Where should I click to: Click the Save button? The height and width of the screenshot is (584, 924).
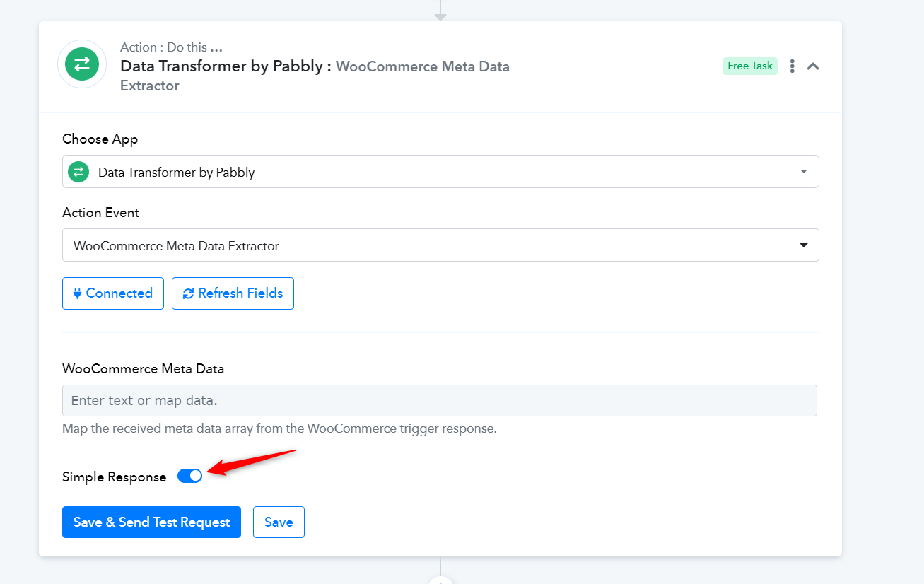click(x=279, y=522)
